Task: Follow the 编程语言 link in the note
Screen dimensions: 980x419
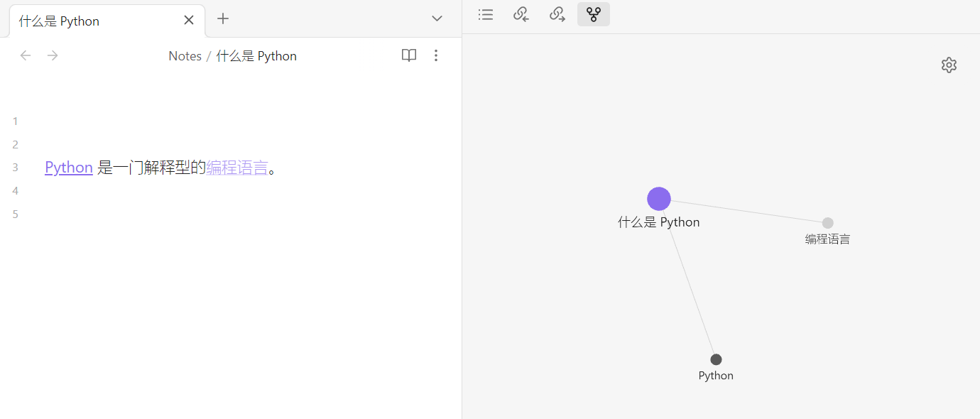Action: tap(236, 168)
